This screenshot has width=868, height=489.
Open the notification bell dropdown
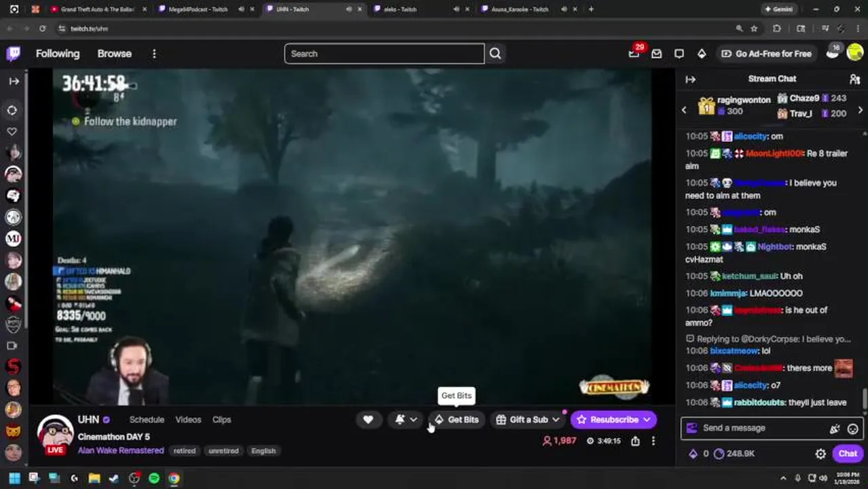[x=406, y=420]
